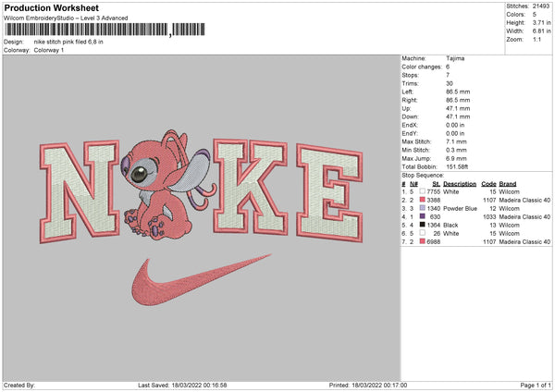Image resolution: width=555 pixels, height=392 pixels.
Task: Click the Machine value Tajima
Action: 455,58
